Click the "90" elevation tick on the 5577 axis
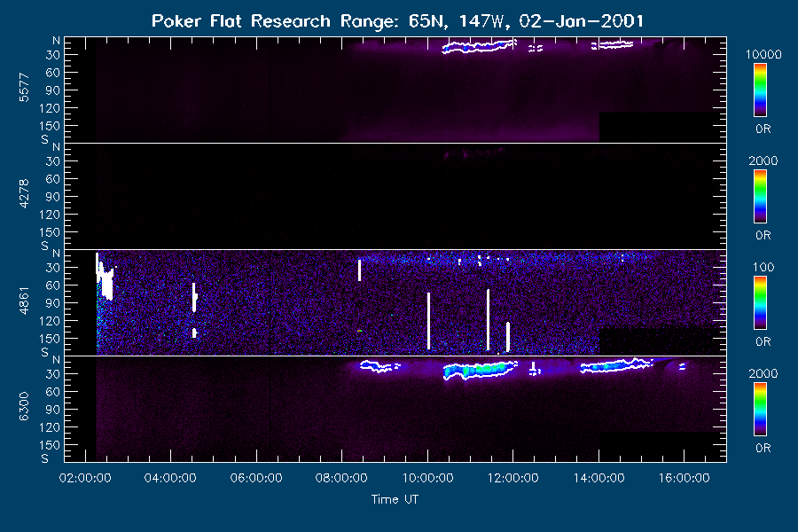This screenshot has height=532, width=798. click(x=53, y=90)
